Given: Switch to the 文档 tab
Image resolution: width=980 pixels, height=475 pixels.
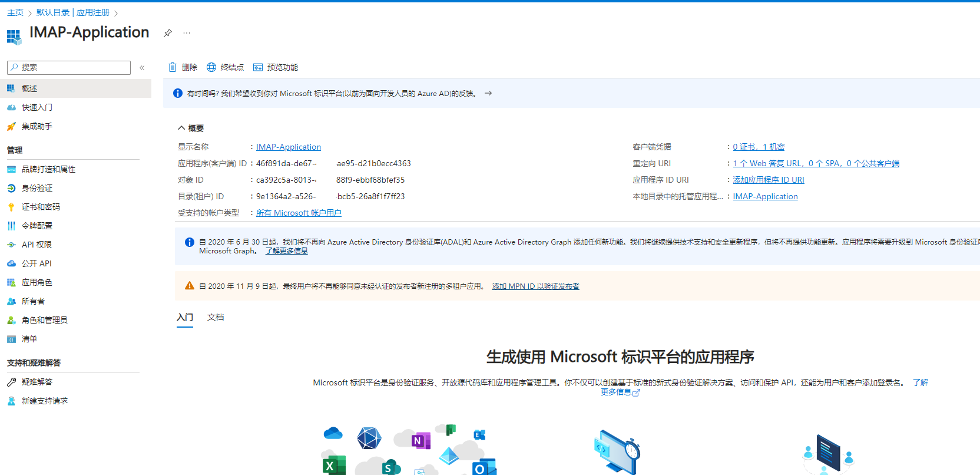Looking at the screenshot, I should [216, 317].
